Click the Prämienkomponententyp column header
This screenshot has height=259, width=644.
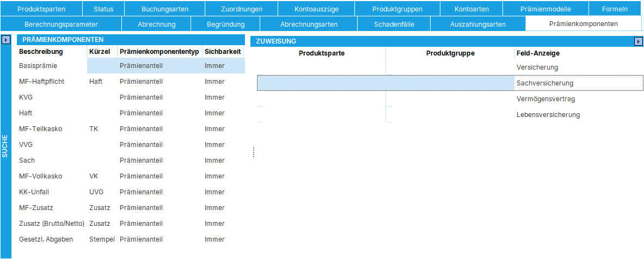[x=159, y=52]
